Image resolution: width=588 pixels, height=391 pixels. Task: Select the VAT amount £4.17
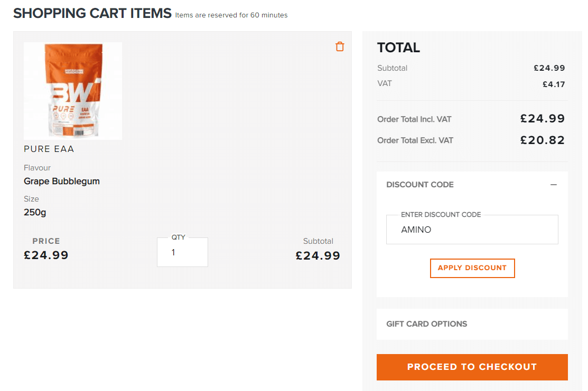pos(554,84)
